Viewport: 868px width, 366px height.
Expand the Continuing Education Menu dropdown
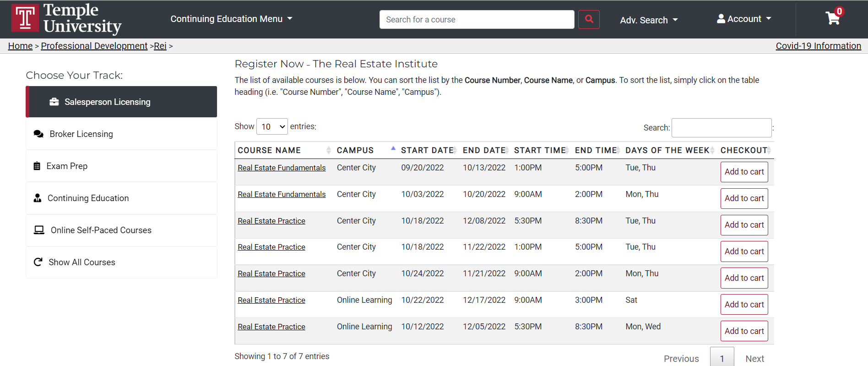231,19
